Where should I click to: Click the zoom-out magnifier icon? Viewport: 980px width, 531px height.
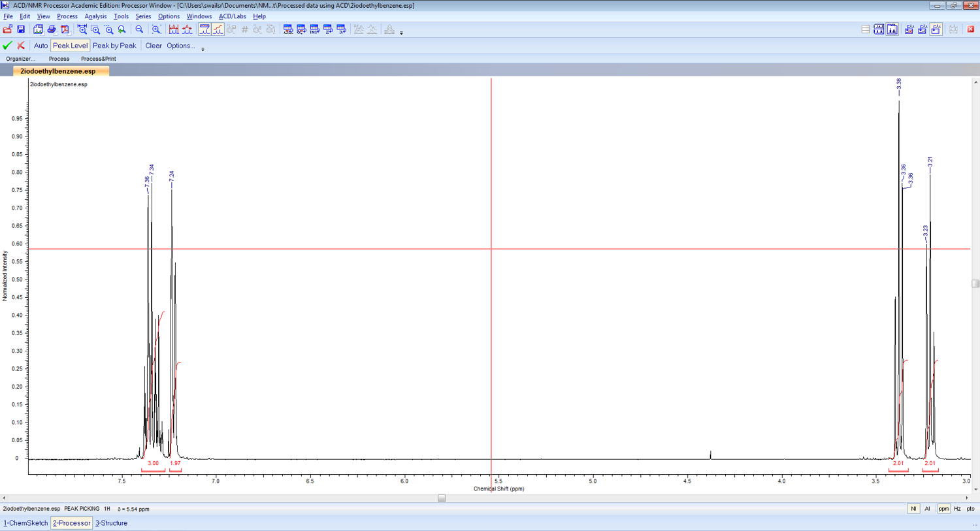pos(139,29)
